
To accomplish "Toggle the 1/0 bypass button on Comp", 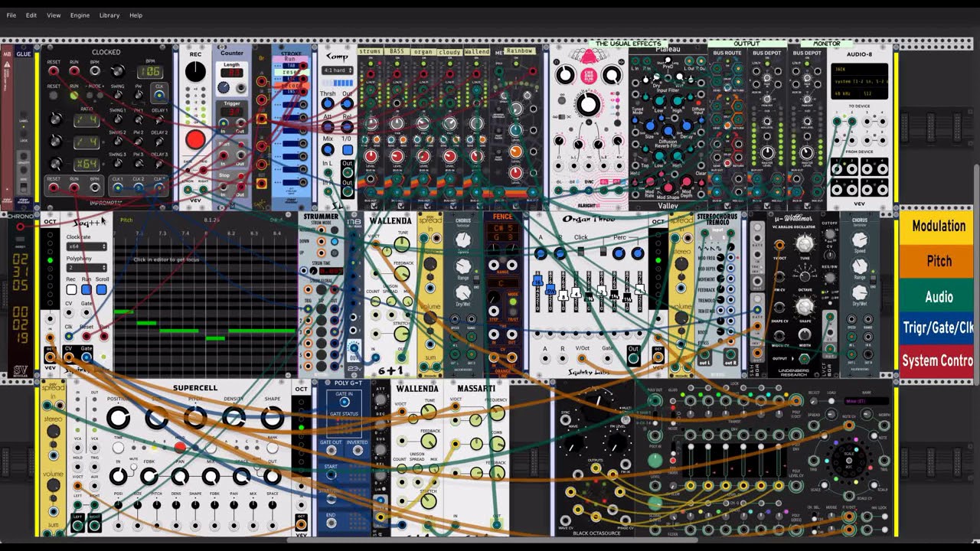I will click(x=347, y=150).
